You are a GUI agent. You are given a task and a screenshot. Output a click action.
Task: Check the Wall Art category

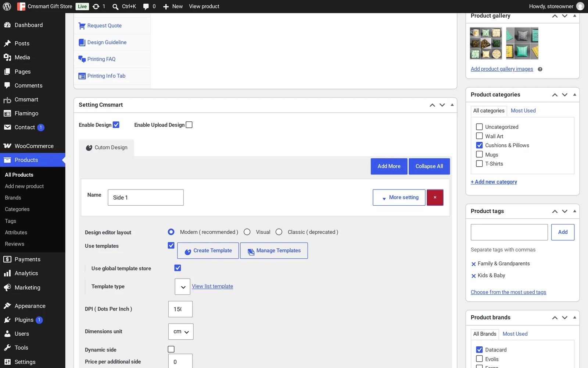click(479, 136)
